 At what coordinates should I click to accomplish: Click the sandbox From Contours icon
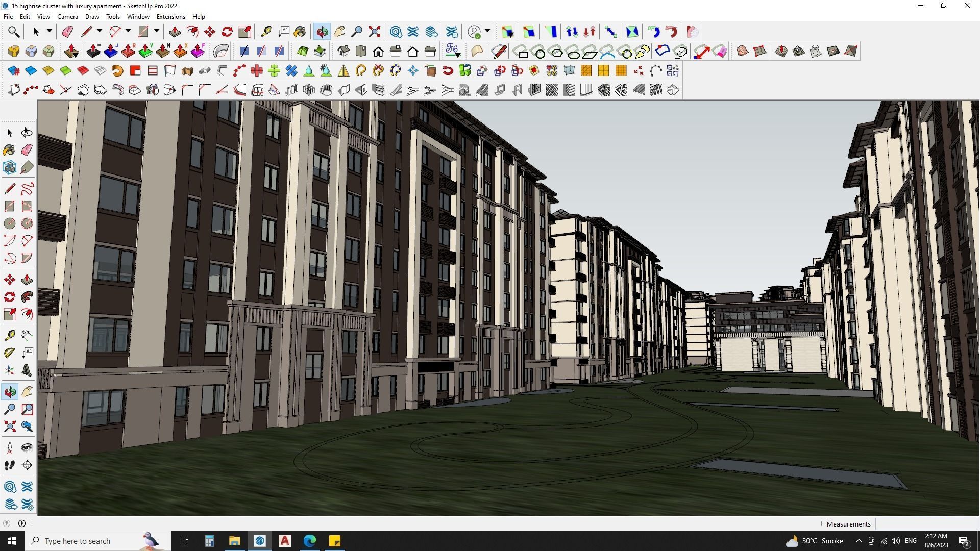pyautogui.click(x=743, y=51)
